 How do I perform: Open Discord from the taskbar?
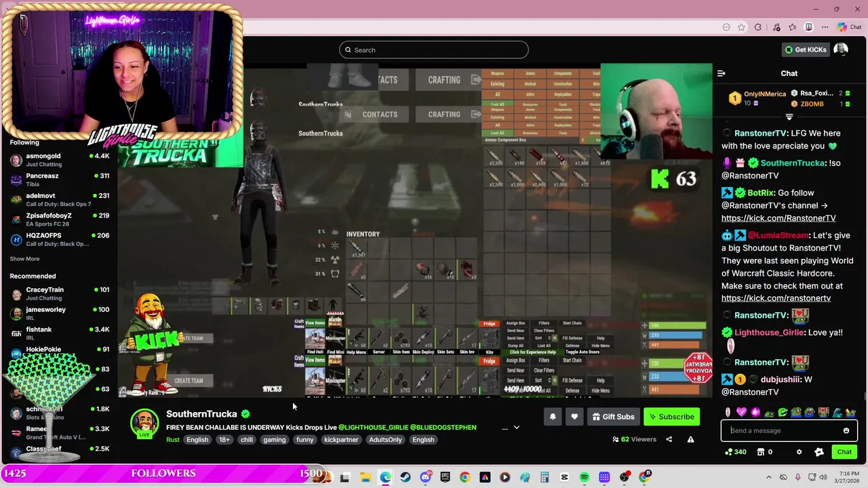pyautogui.click(x=425, y=477)
